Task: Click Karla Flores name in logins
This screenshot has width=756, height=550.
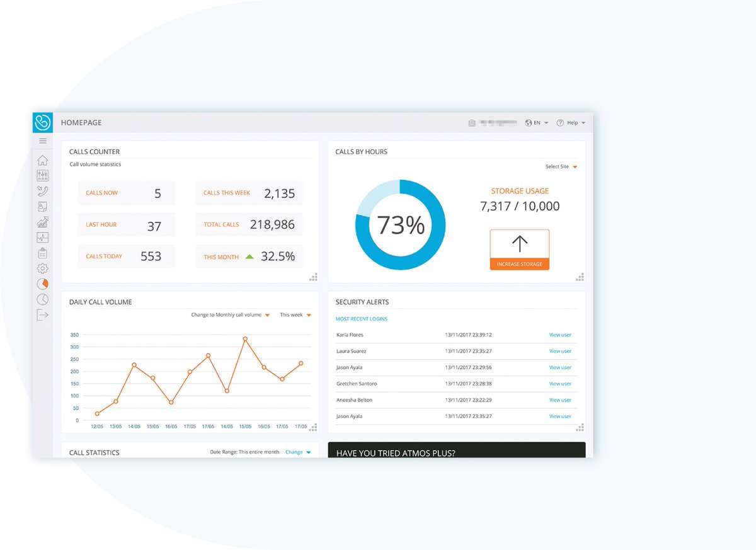Action: [350, 335]
